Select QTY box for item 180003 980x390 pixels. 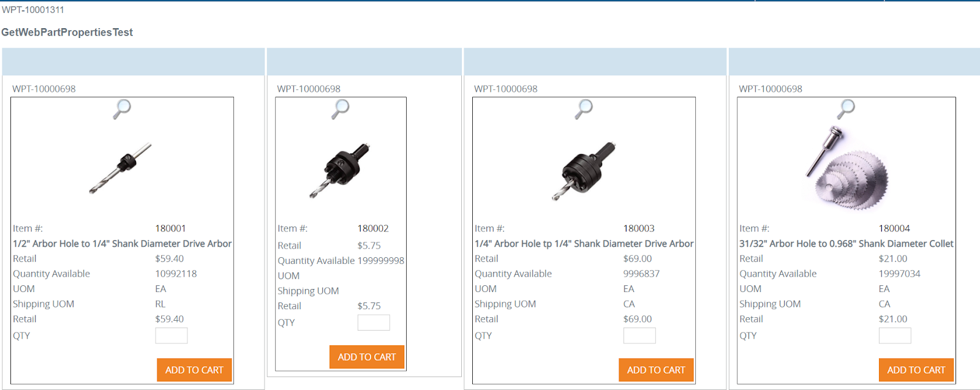point(639,336)
